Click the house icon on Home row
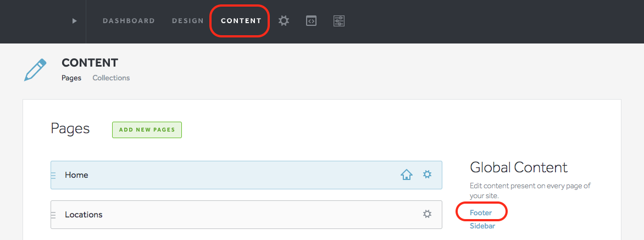644x240 pixels. [406, 175]
